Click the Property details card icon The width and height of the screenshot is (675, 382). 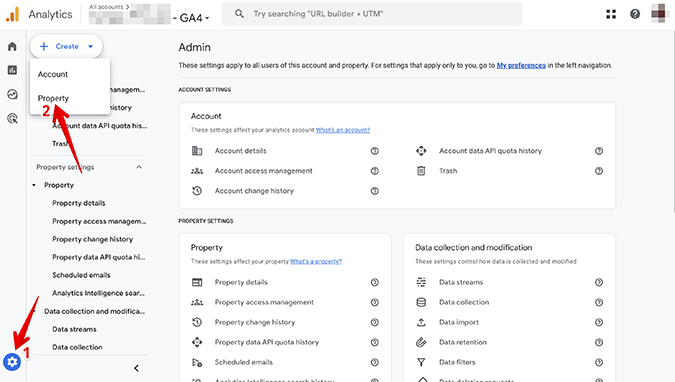click(x=197, y=282)
